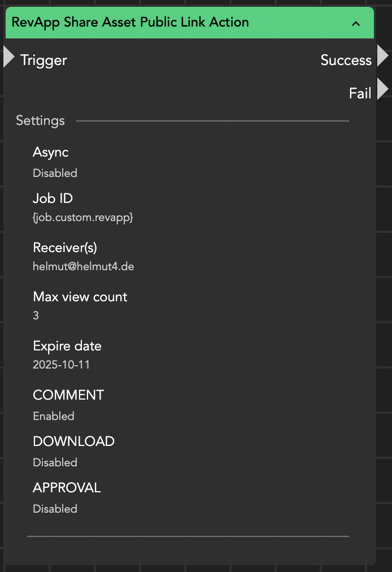This screenshot has width=392, height=572.
Task: Open the expire date 2025-10-11 field
Action: 61,365
